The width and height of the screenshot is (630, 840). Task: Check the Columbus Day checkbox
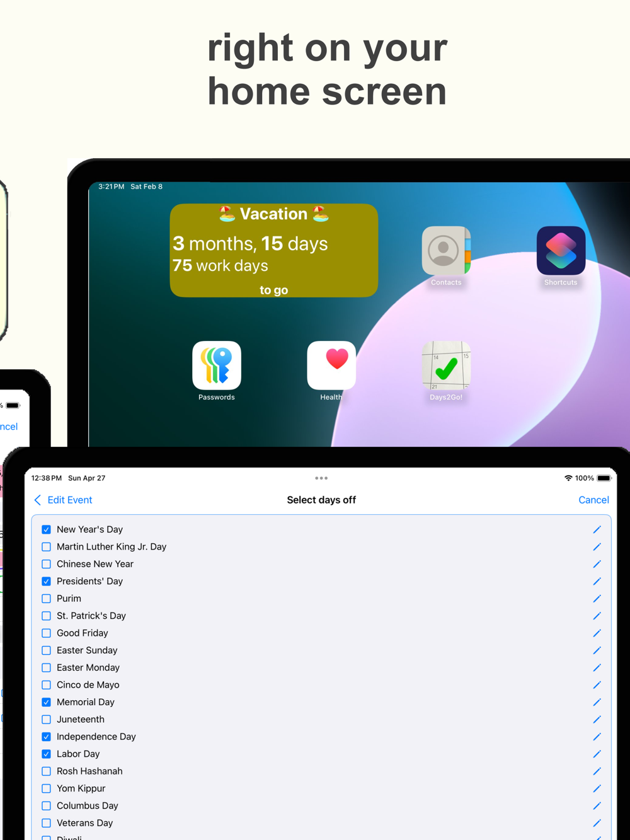[x=46, y=806]
